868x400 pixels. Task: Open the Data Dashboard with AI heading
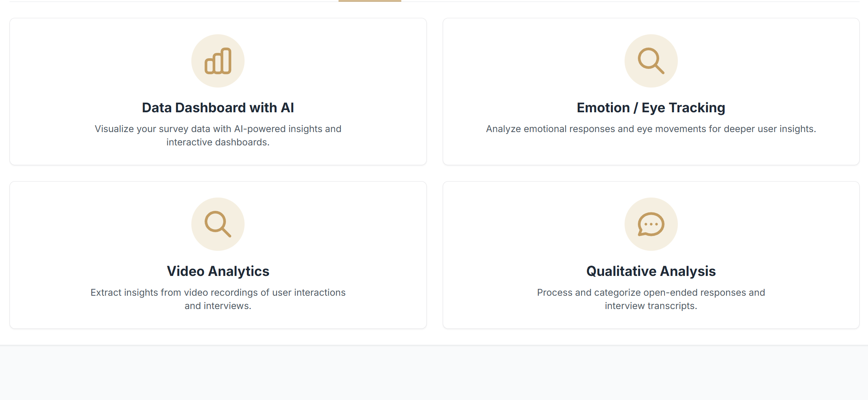[x=218, y=108]
